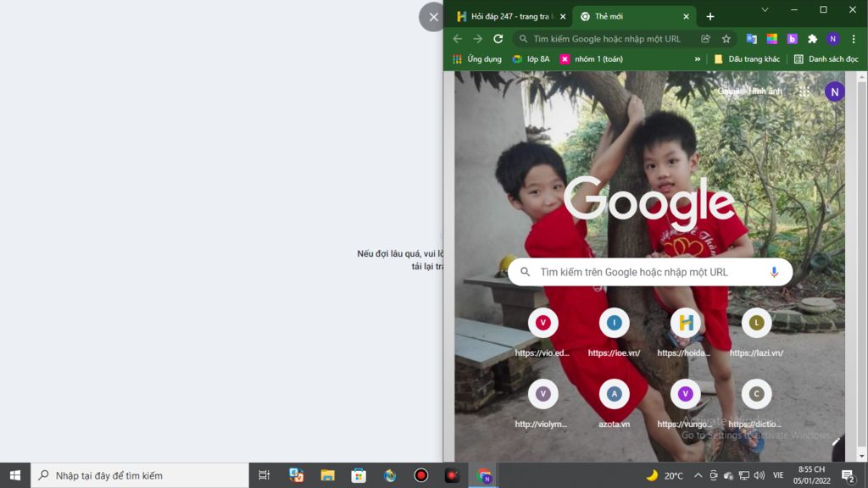Share this page icon in address bar

coord(705,39)
